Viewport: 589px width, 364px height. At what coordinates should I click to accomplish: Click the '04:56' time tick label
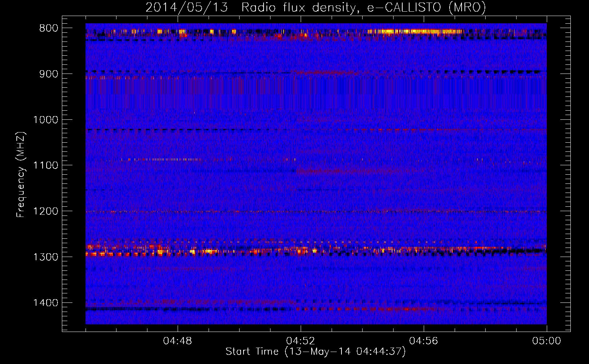coord(424,341)
